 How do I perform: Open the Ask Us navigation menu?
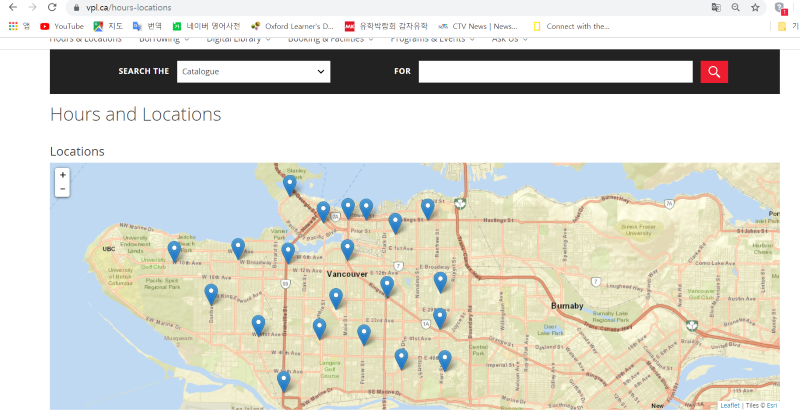tap(510, 39)
